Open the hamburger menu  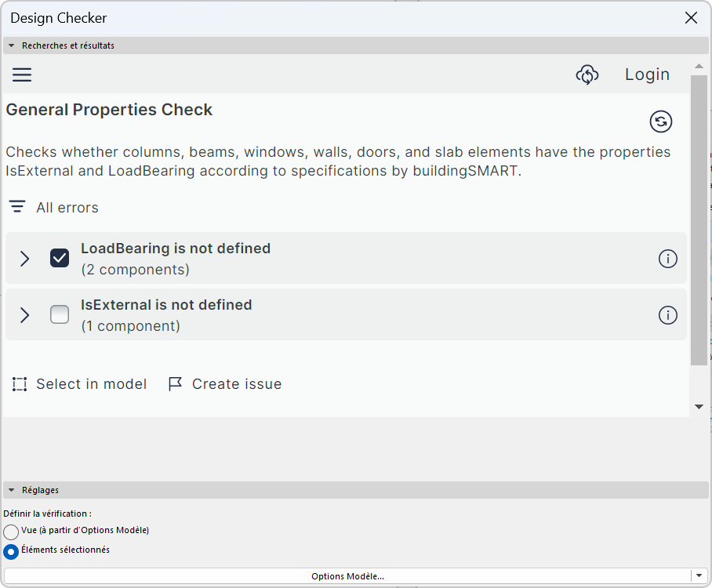[x=22, y=74]
